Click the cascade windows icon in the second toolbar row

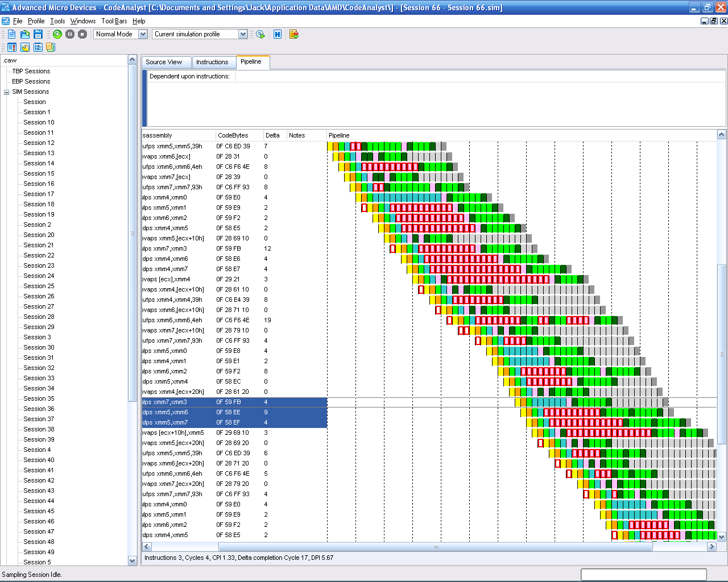pos(51,47)
